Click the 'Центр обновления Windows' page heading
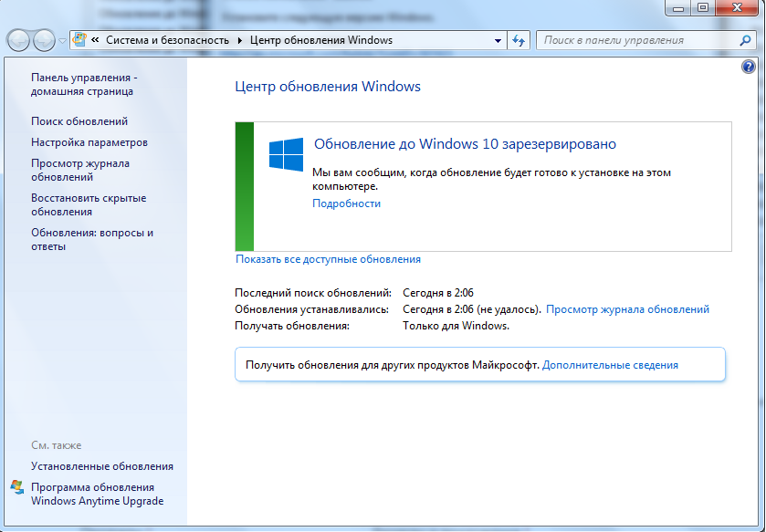This screenshot has width=766, height=532. click(328, 87)
